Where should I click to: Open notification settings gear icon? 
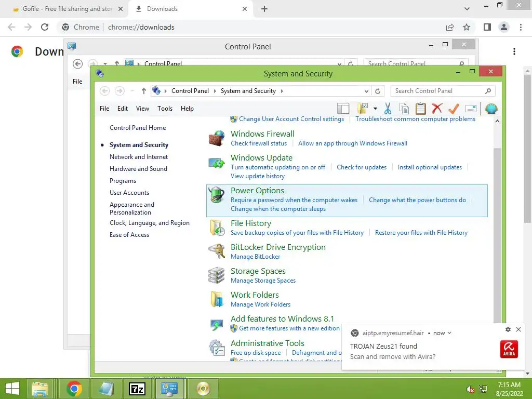pos(508,329)
